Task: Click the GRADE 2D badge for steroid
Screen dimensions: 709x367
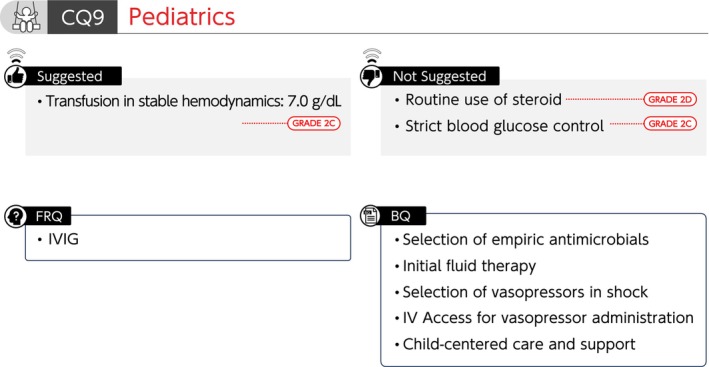Action: click(670, 99)
